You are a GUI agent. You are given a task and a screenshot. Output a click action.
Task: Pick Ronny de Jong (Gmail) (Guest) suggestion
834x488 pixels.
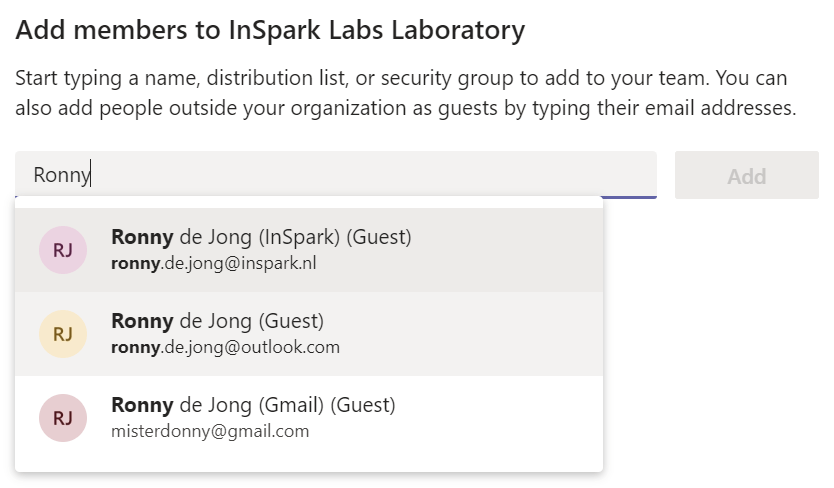click(x=253, y=405)
